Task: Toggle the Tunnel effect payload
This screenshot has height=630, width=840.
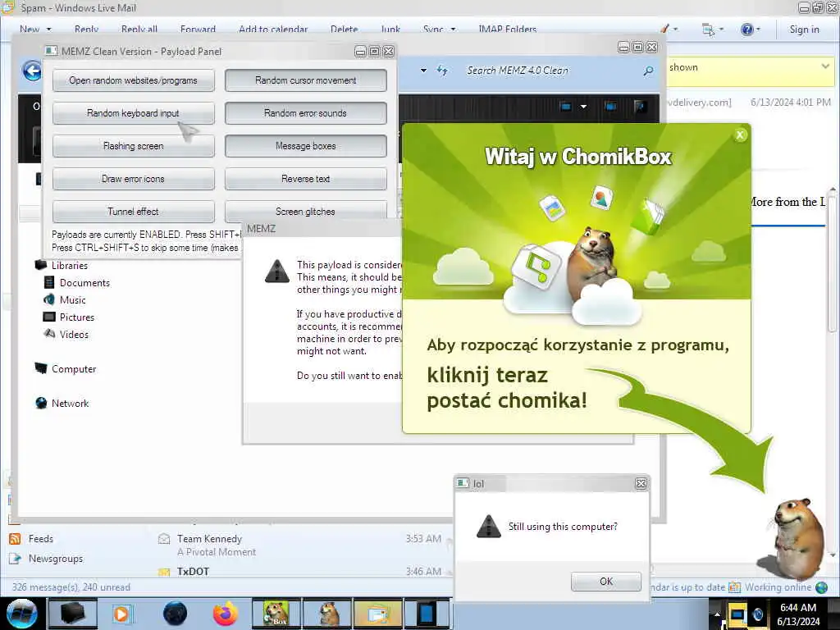Action: tap(134, 211)
